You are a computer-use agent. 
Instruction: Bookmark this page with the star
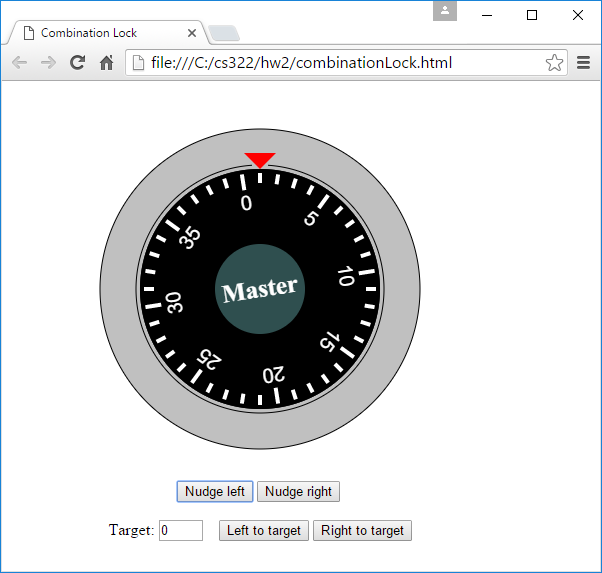click(554, 63)
